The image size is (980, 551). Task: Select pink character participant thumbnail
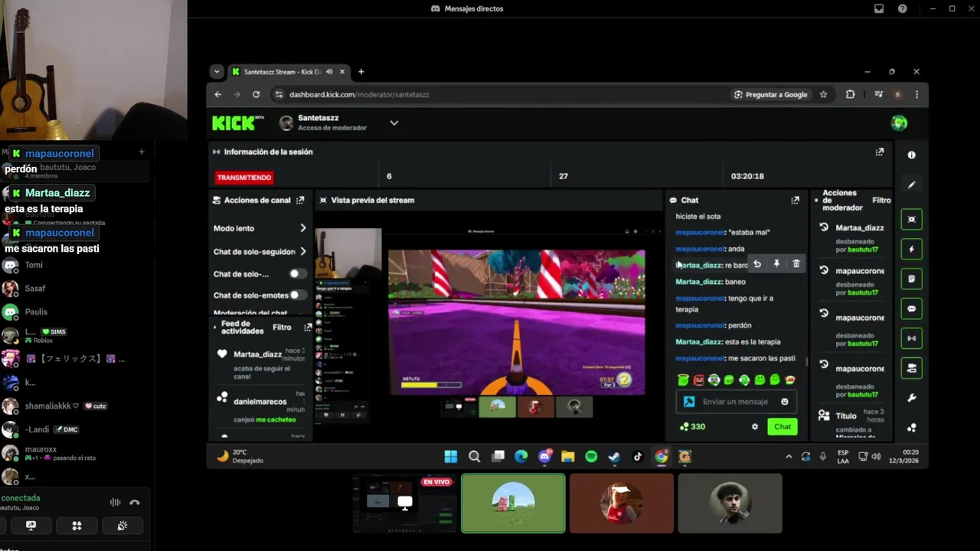click(513, 504)
